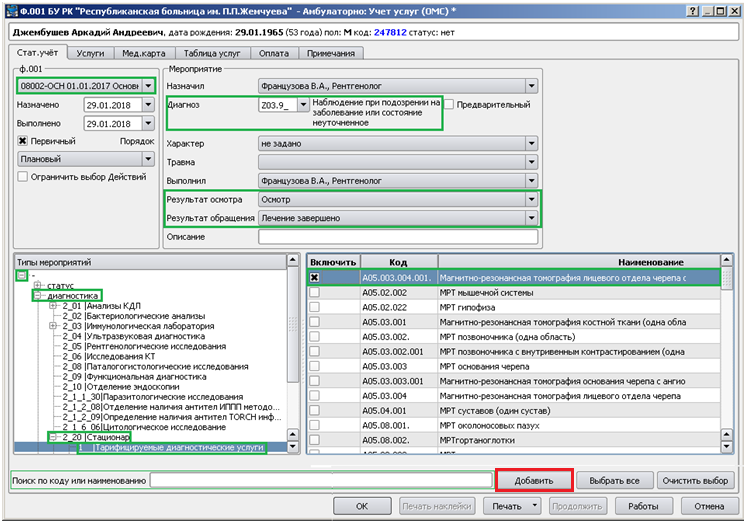Expand the 2_01 Анализы КДЛ tree node

click(x=53, y=306)
